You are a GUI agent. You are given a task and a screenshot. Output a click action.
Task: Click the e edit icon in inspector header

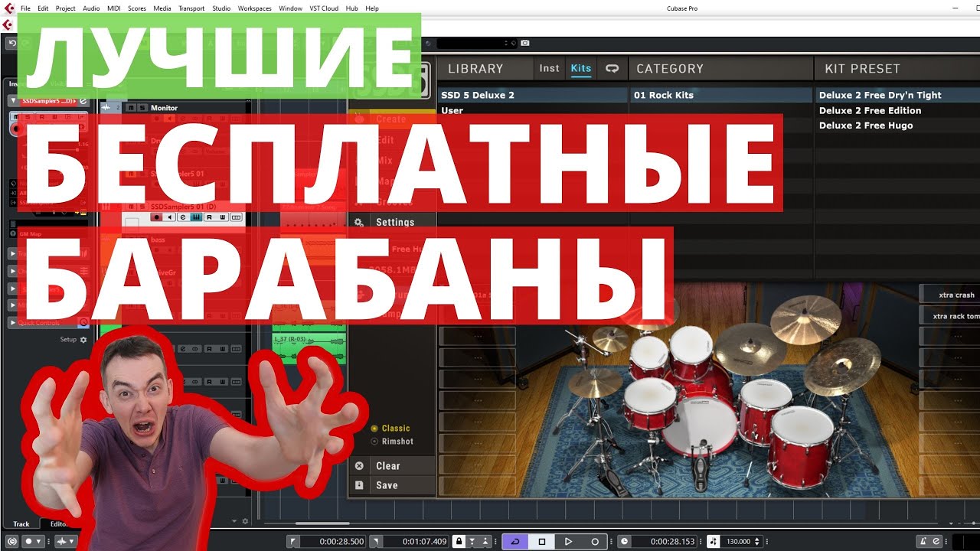(x=83, y=101)
